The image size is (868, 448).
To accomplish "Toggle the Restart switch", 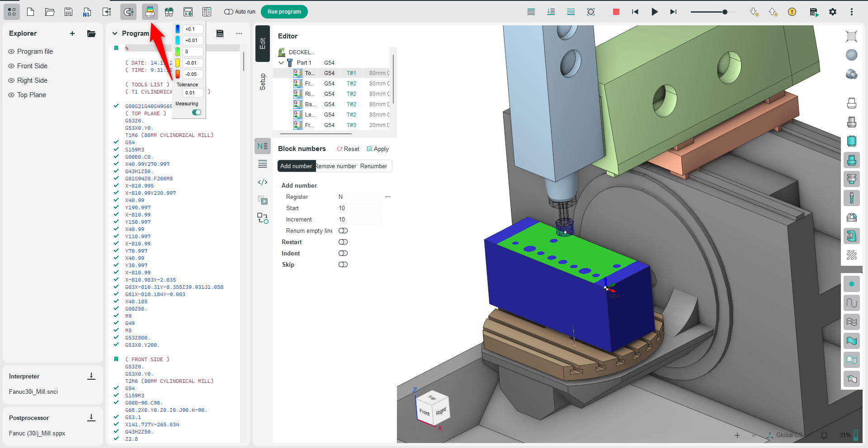I will tap(343, 242).
